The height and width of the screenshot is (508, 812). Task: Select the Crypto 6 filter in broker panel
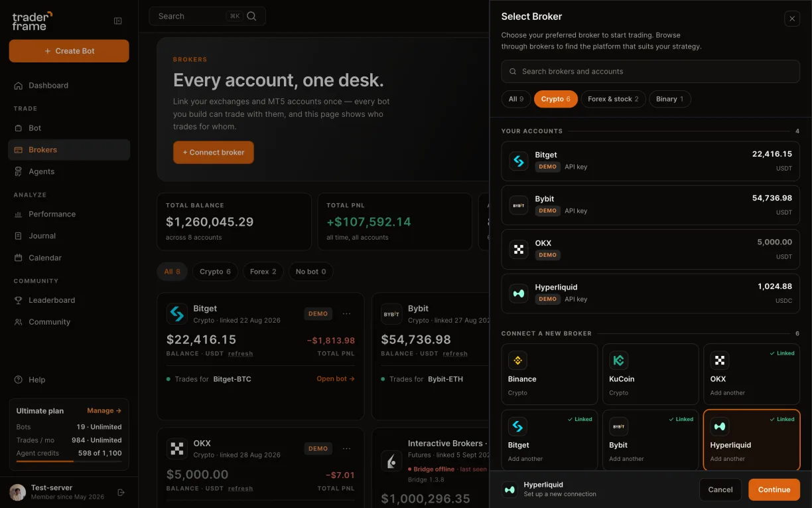coord(555,99)
